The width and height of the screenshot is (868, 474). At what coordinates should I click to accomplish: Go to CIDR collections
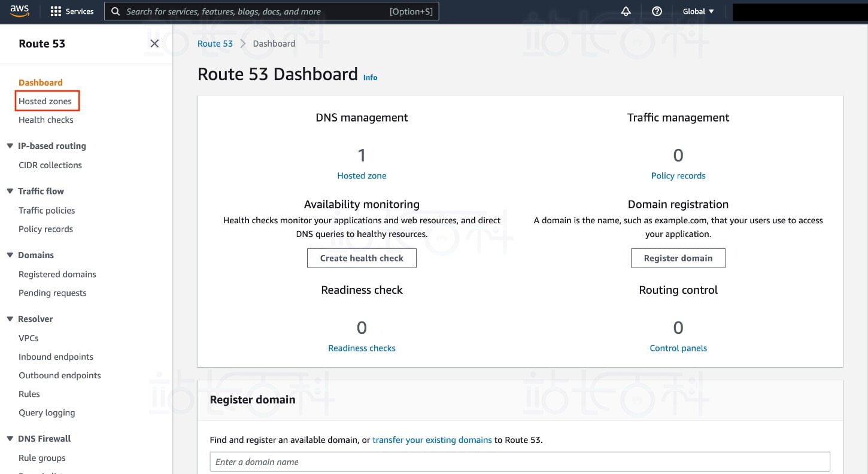pyautogui.click(x=50, y=165)
